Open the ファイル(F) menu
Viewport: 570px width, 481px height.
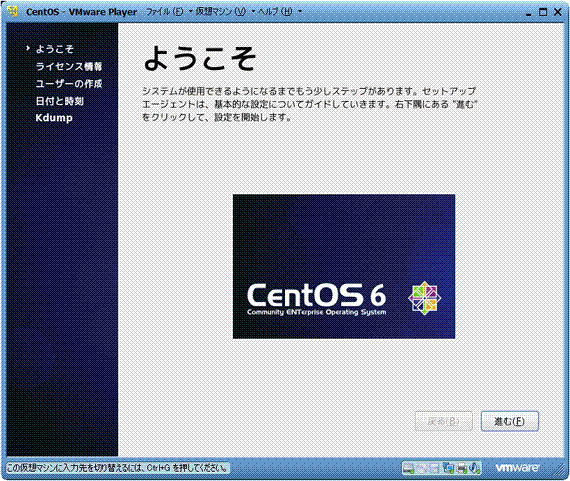165,12
